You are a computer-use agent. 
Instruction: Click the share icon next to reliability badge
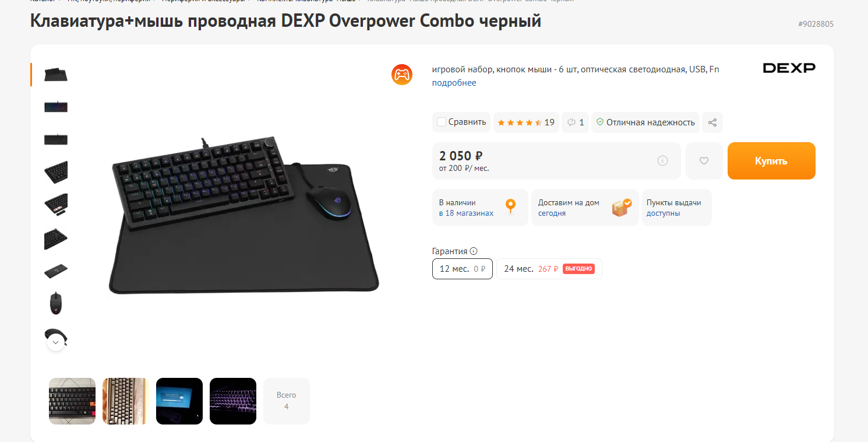712,122
